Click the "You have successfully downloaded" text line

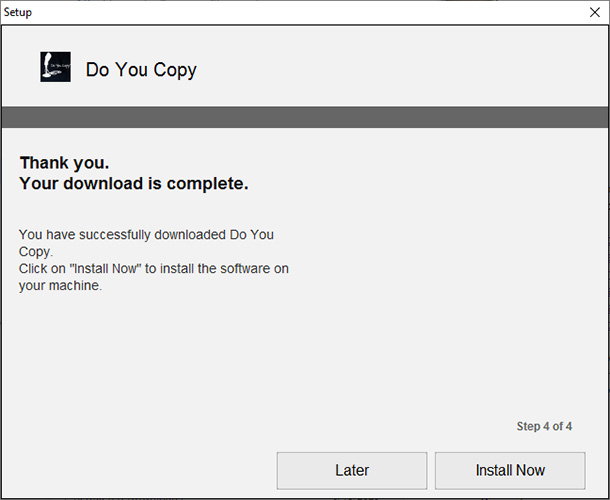[x=146, y=235]
